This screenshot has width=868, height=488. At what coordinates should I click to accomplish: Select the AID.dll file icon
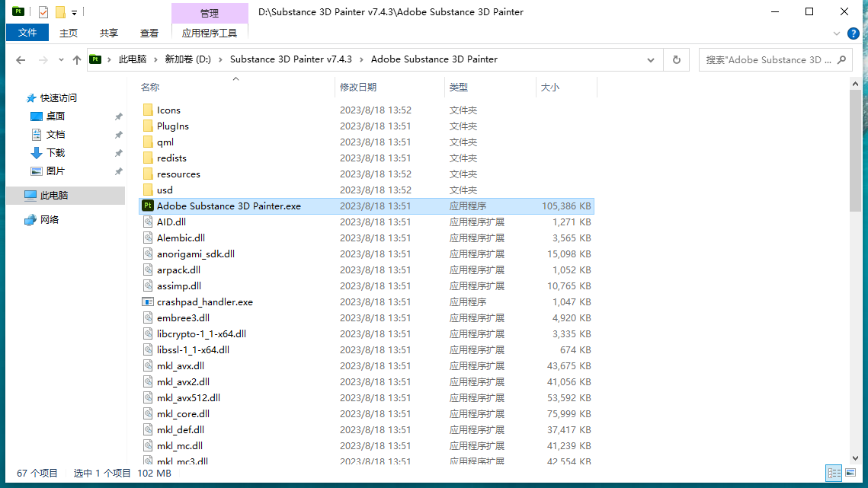click(x=148, y=222)
